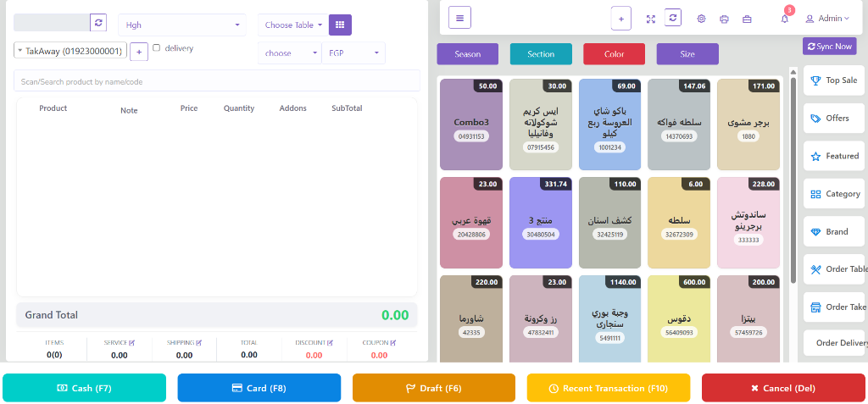Screen dimensions: 868x404
Task: Click the table grid icon button
Action: tap(340, 25)
